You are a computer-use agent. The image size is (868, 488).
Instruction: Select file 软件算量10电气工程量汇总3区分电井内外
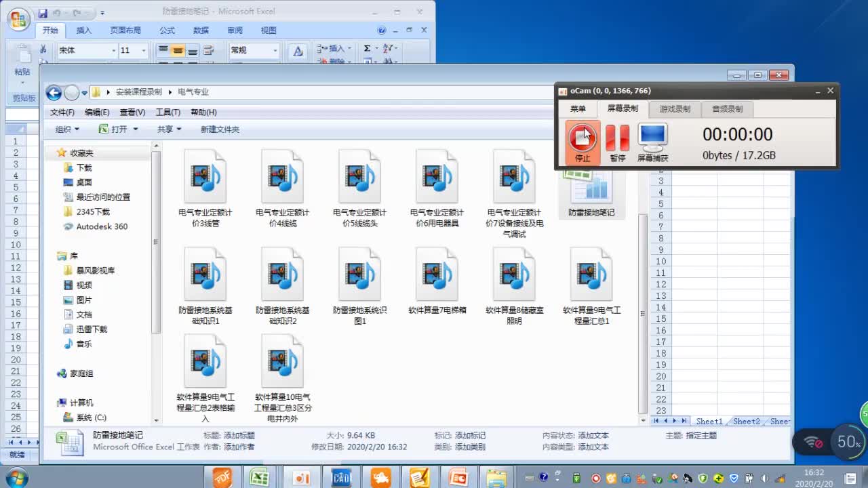click(283, 378)
